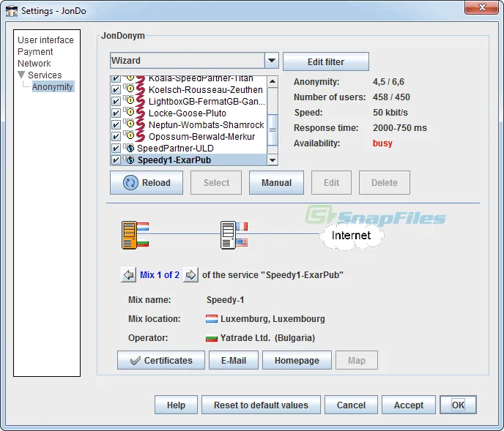Open Network settings section
The width and height of the screenshot is (504, 431).
34,63
